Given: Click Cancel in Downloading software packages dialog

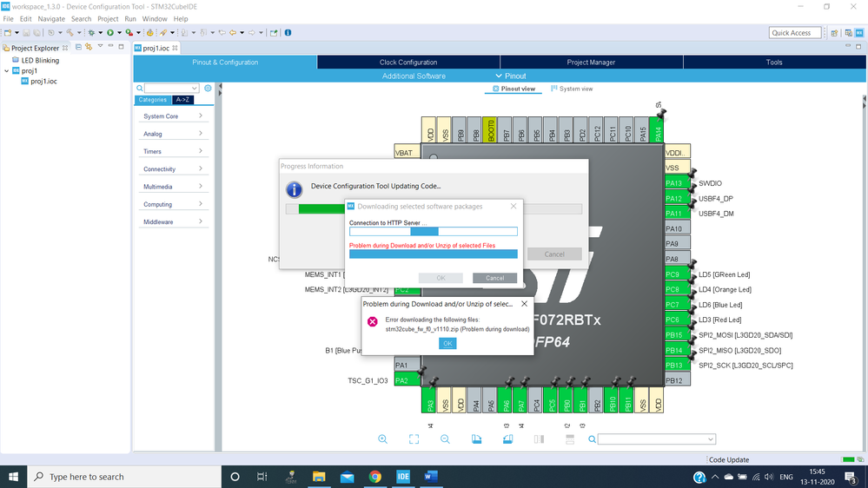Looking at the screenshot, I should click(494, 278).
